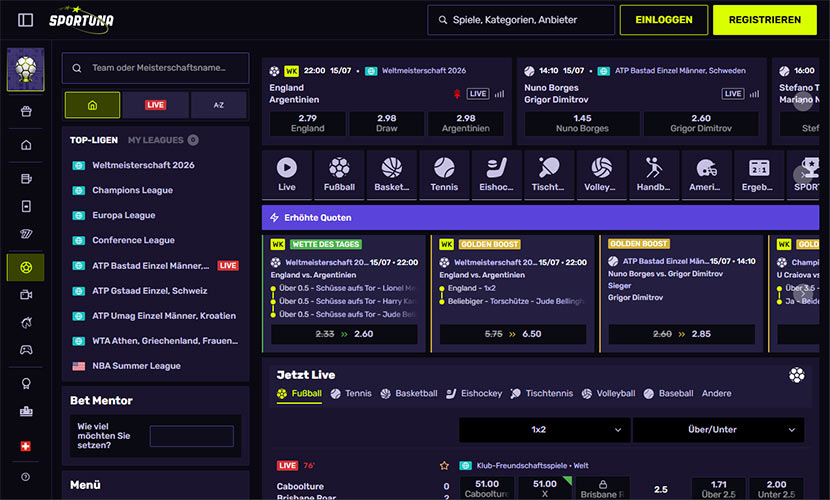
Task: Select the Tischtennis category tile
Action: 549,175
